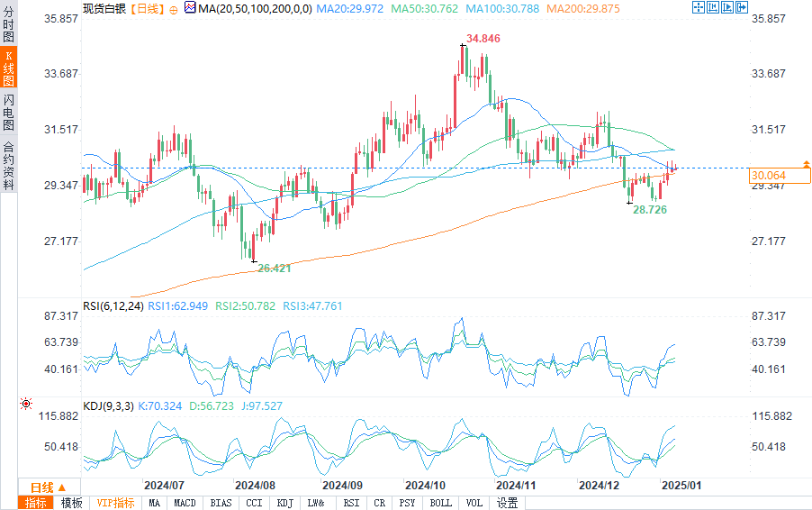Image resolution: width=812 pixels, height=510 pixels.
Task: Click the third icon in top-right toolbar
Action: (727, 7)
